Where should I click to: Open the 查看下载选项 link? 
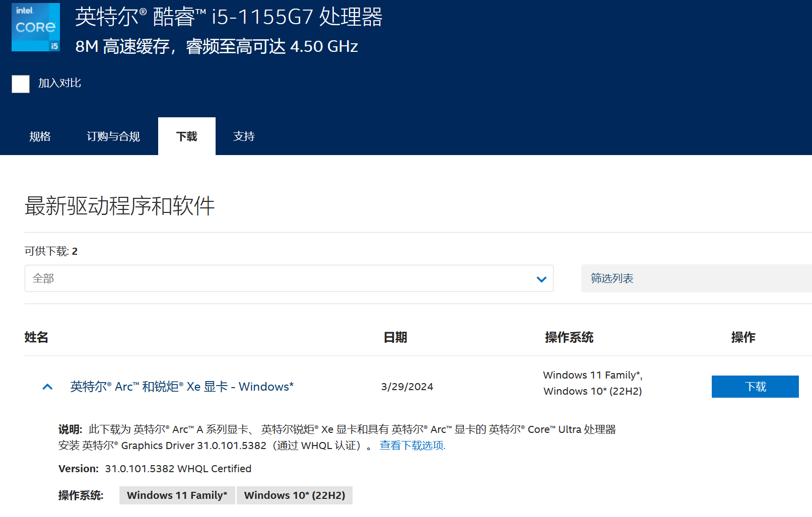413,446
